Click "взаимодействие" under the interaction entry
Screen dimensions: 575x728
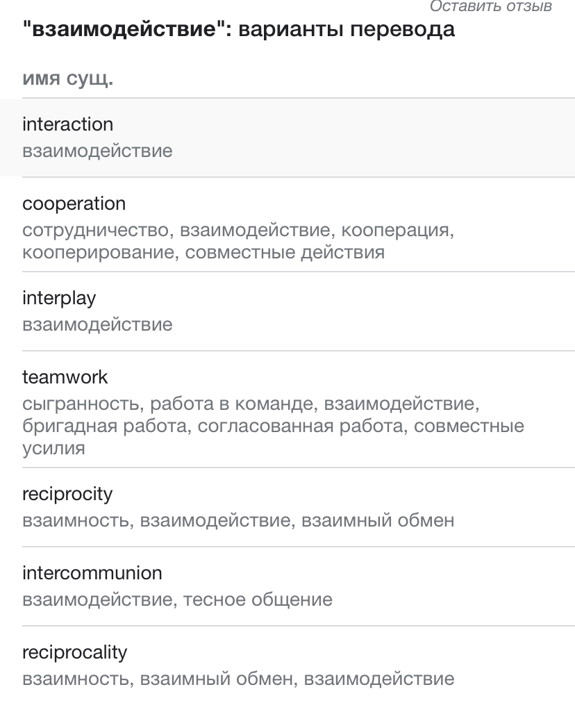97,151
